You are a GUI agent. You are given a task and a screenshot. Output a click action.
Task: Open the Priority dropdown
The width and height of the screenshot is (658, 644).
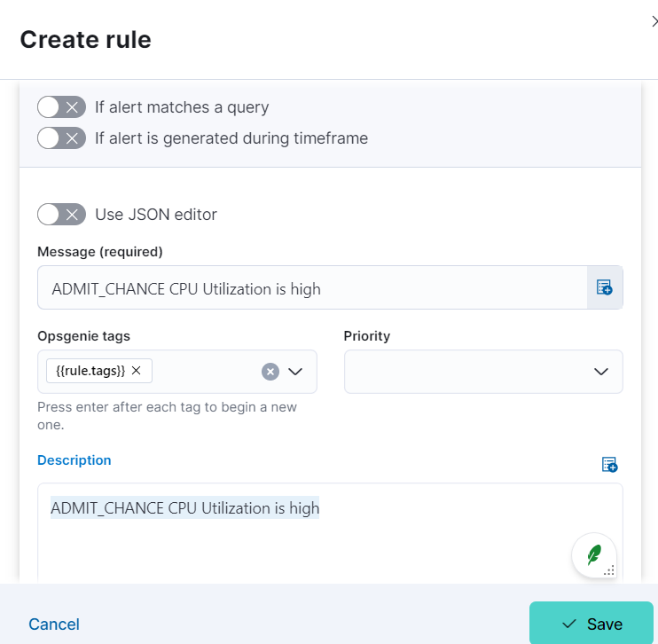[x=483, y=372]
